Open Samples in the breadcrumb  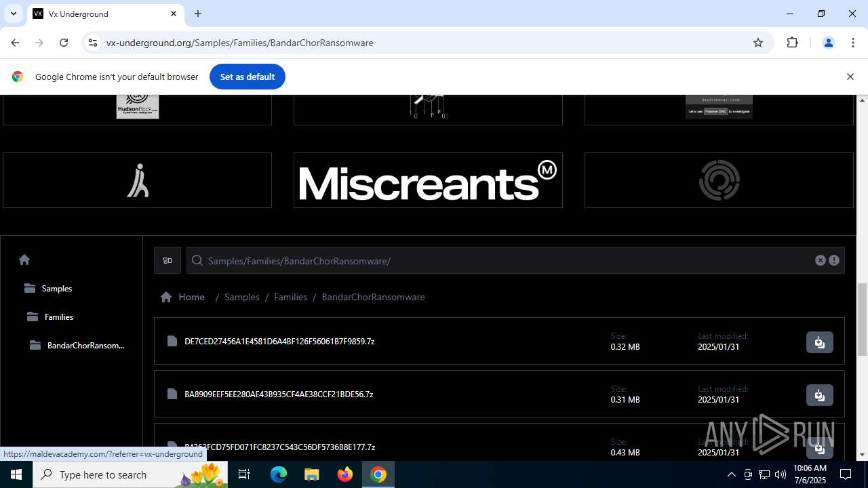click(242, 297)
